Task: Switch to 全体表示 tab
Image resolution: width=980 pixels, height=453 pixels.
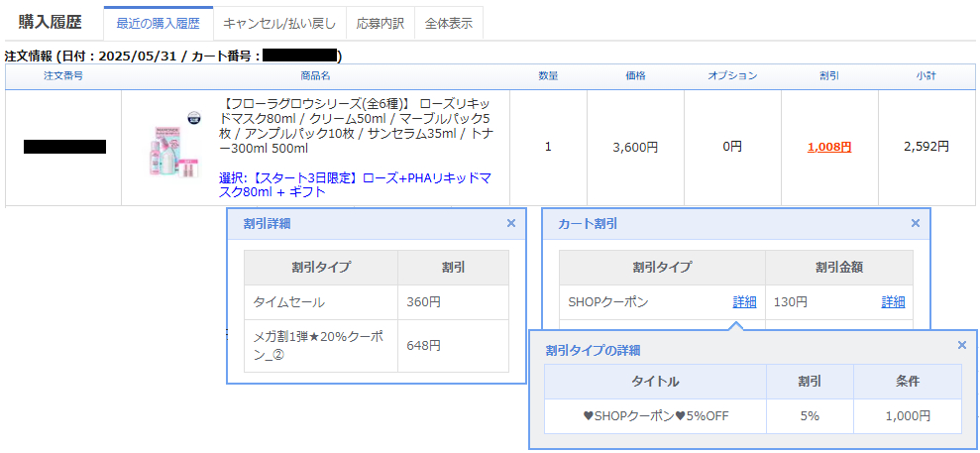Action: point(449,24)
